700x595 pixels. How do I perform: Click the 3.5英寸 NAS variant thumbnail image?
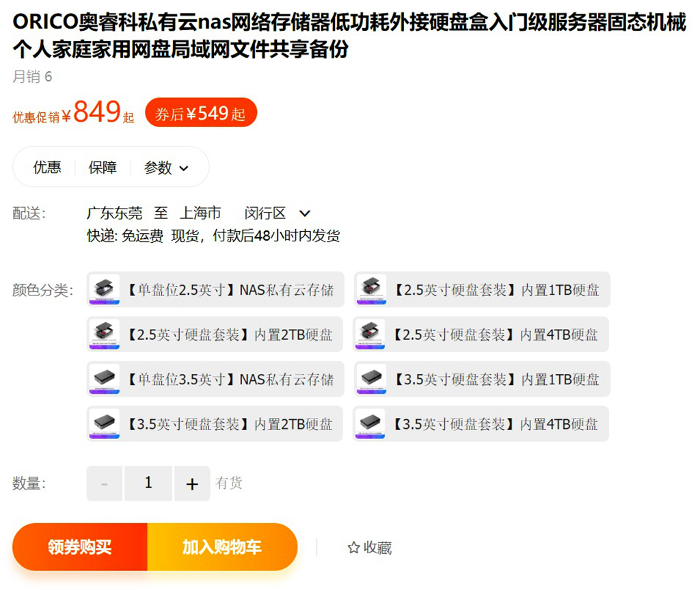[104, 379]
